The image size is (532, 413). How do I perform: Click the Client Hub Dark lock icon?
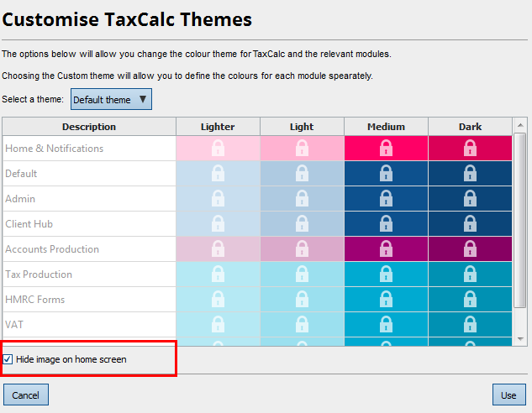(471, 223)
